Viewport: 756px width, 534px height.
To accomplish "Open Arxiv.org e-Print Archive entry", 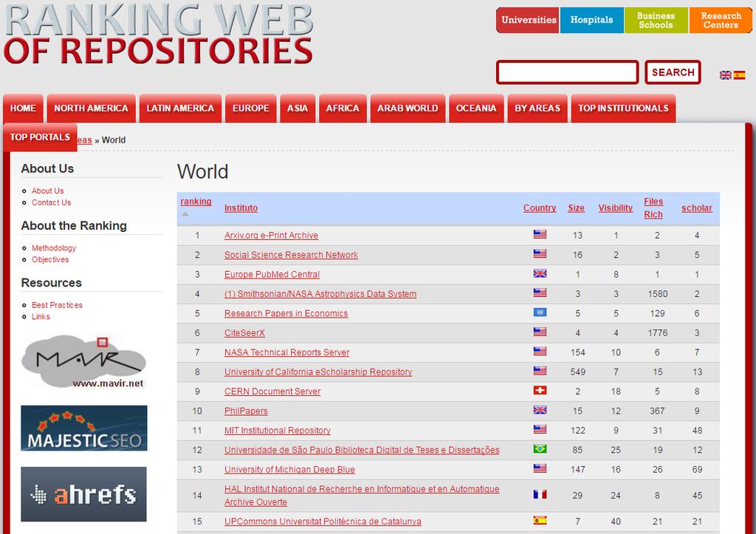I will tap(271, 236).
